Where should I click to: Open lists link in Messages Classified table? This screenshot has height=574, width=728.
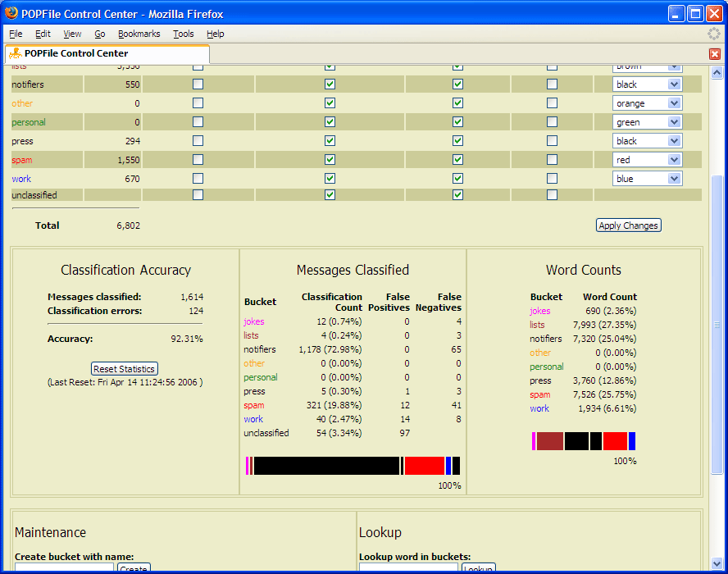click(251, 335)
